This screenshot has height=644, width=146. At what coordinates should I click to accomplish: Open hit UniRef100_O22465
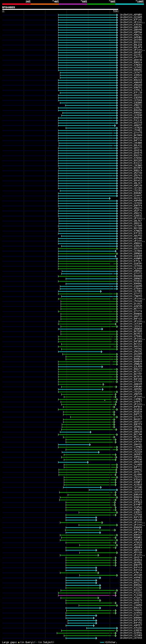tap(131, 17)
